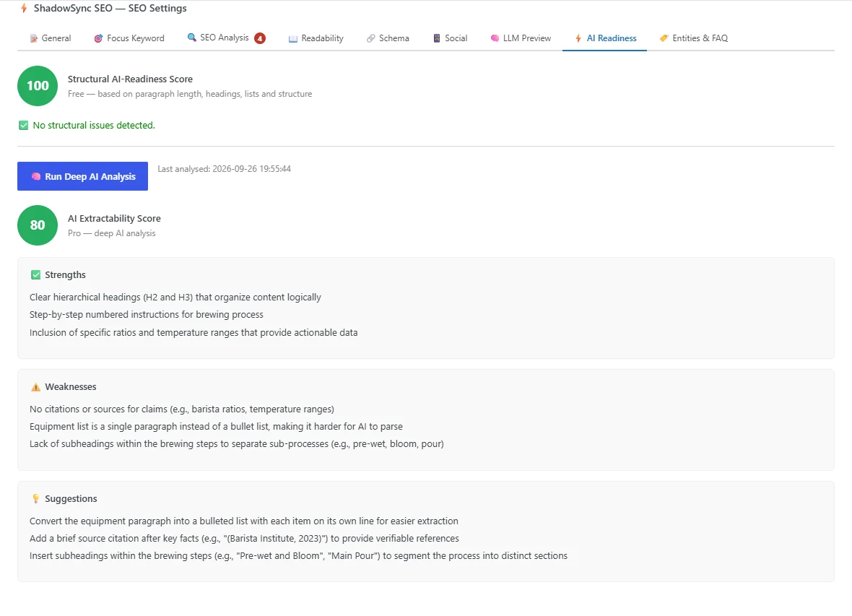Viewport: 852px width, 616px height.
Task: Click the 'Strengths' section heading
Action: click(x=65, y=274)
